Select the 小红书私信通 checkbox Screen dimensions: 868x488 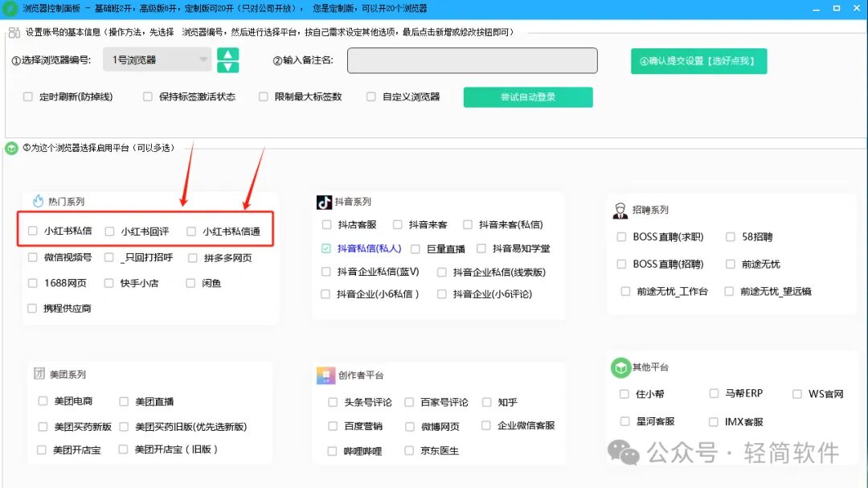(x=191, y=231)
